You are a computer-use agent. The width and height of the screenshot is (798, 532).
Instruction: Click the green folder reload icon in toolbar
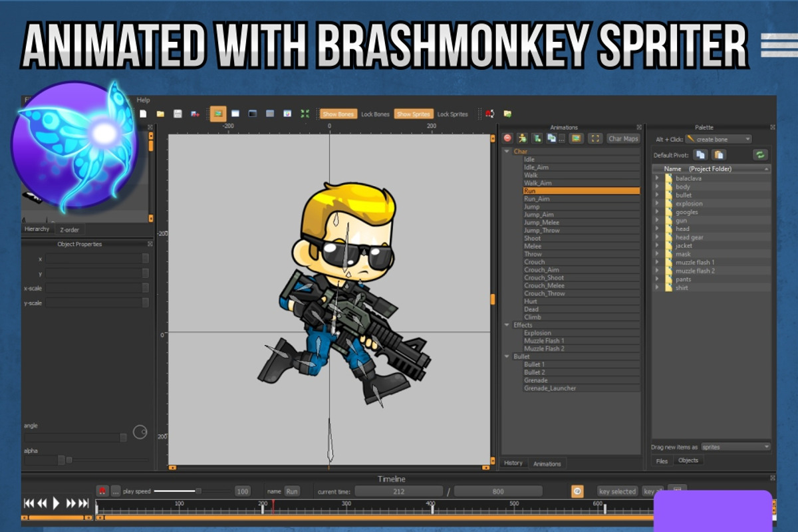(507, 114)
